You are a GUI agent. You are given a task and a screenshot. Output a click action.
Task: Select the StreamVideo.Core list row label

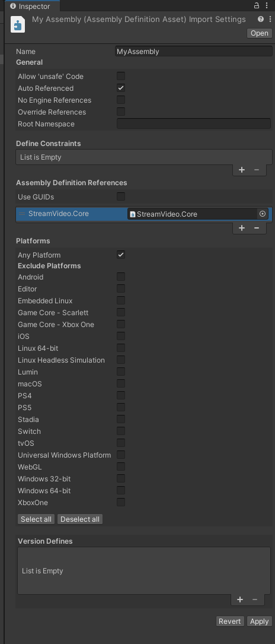(59, 214)
